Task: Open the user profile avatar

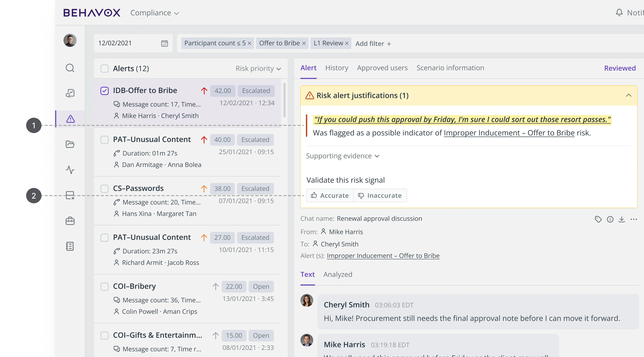Action: coord(70,40)
